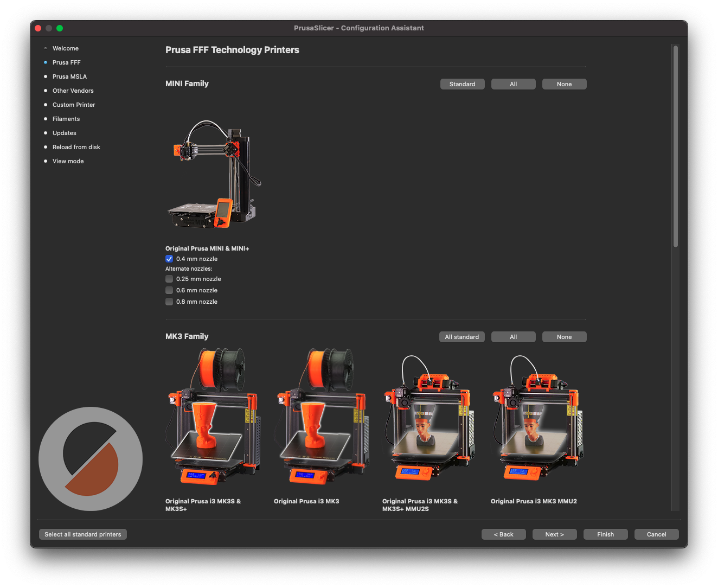Click the Next button
This screenshot has width=718, height=588.
pyautogui.click(x=555, y=534)
